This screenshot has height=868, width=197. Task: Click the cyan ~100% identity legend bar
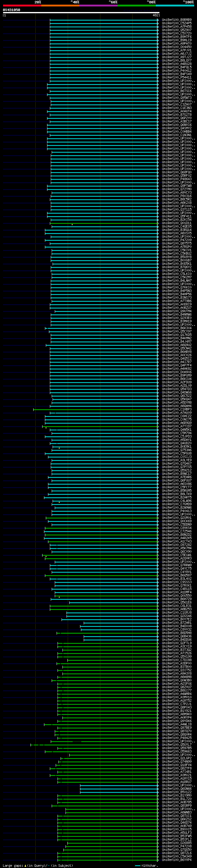pos(175,6)
